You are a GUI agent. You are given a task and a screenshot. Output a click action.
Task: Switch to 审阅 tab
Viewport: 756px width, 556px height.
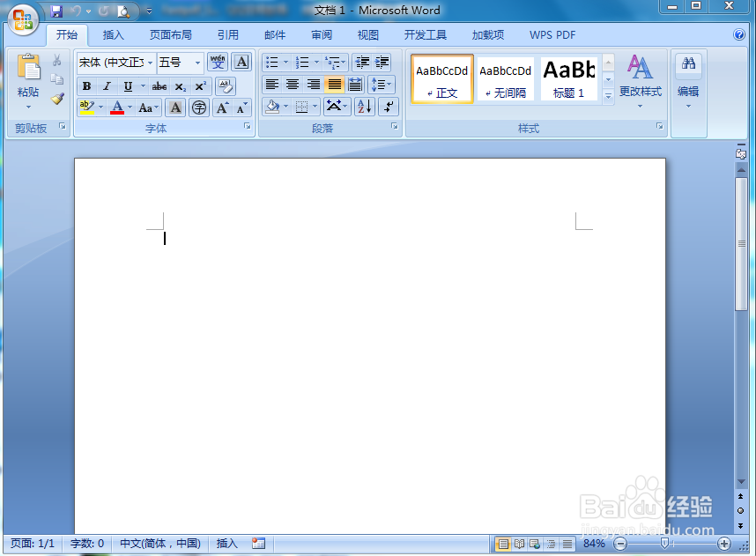coord(322,35)
